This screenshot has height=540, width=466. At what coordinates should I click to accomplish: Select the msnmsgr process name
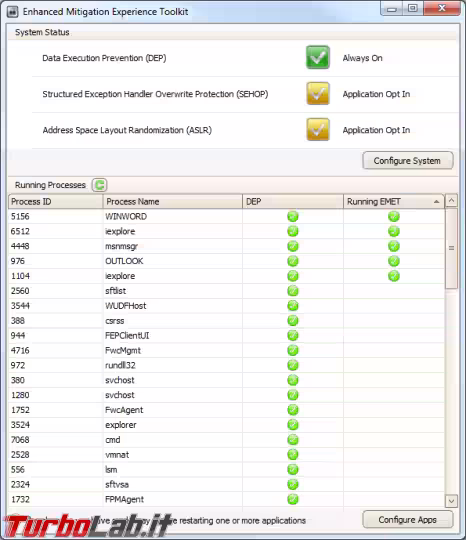[x=122, y=246]
